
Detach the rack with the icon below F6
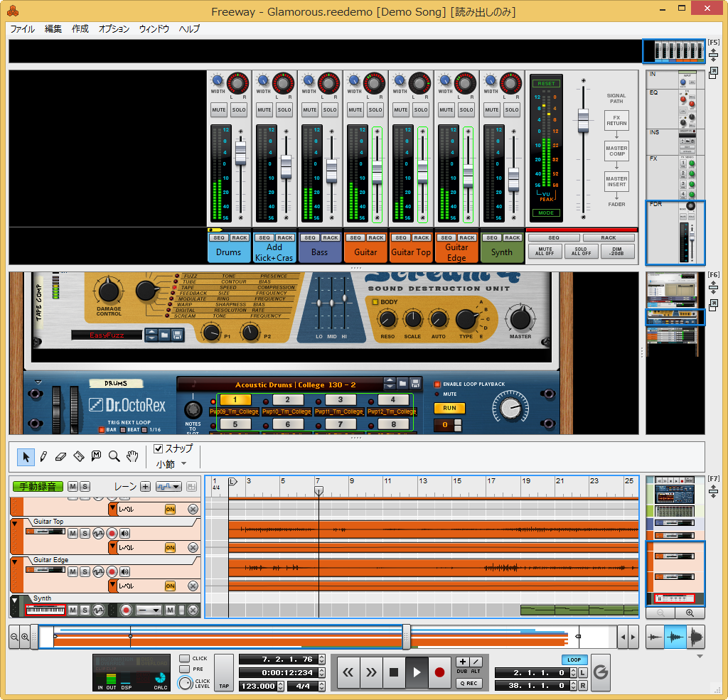click(x=714, y=305)
